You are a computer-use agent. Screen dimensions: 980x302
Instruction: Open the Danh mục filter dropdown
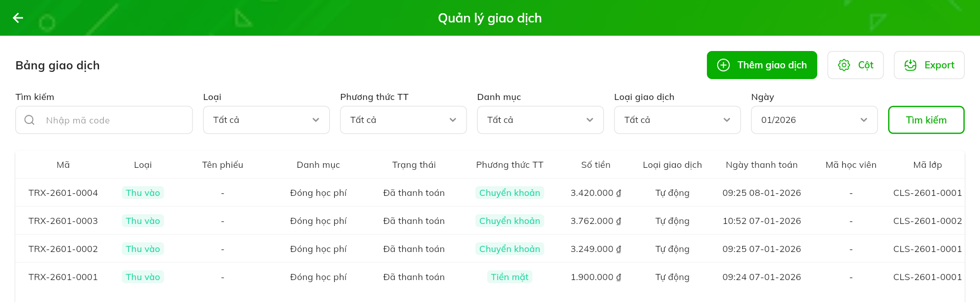click(x=540, y=120)
